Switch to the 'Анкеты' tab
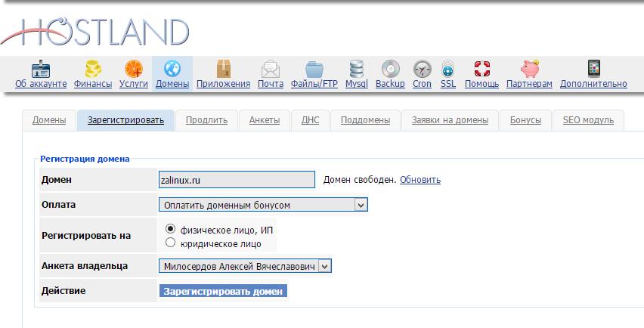 coord(265,120)
